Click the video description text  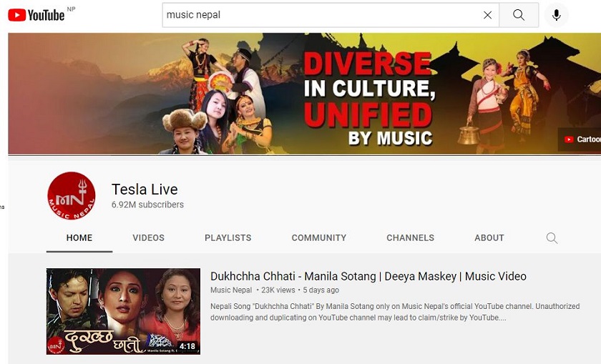(x=395, y=312)
